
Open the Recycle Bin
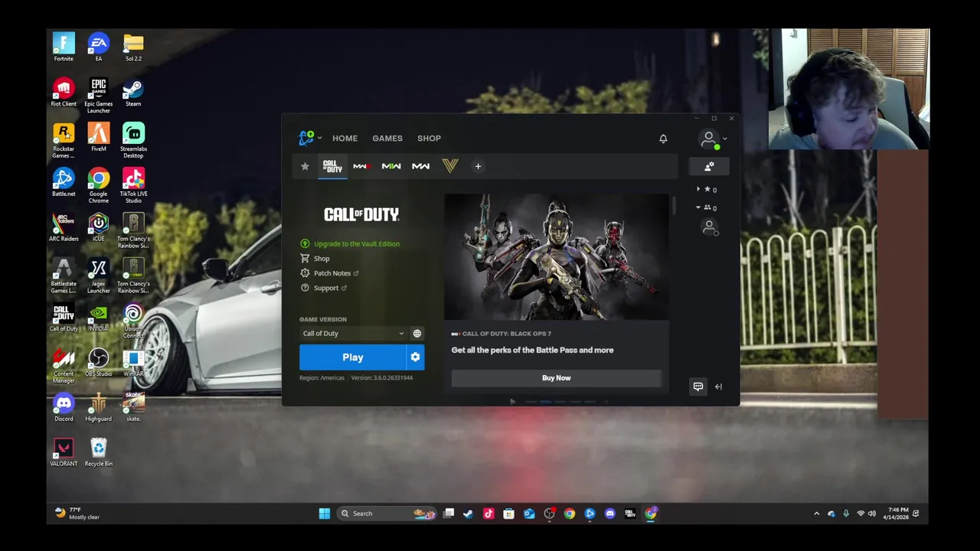98,452
